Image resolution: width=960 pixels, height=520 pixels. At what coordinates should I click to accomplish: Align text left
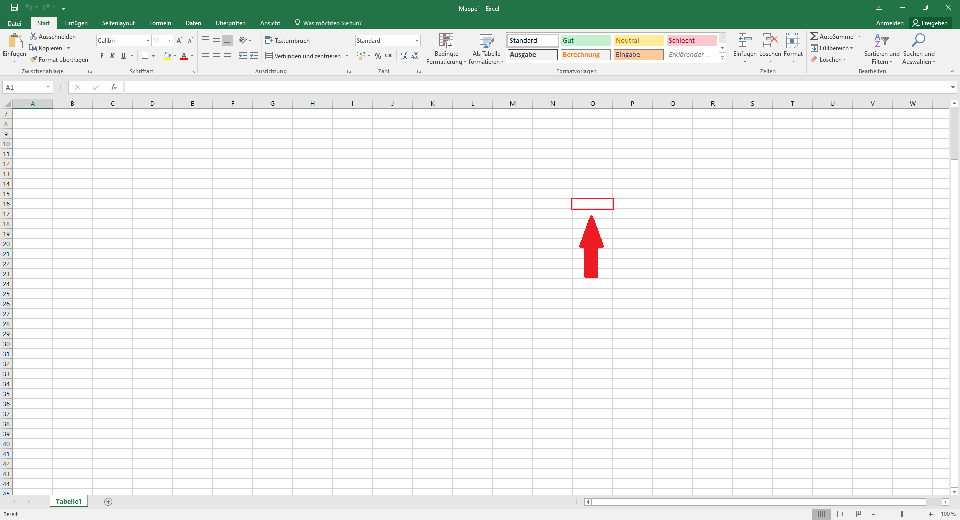[206, 56]
